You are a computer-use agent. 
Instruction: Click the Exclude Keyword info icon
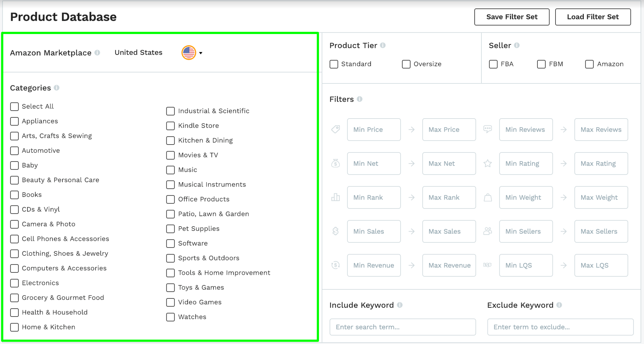click(559, 305)
